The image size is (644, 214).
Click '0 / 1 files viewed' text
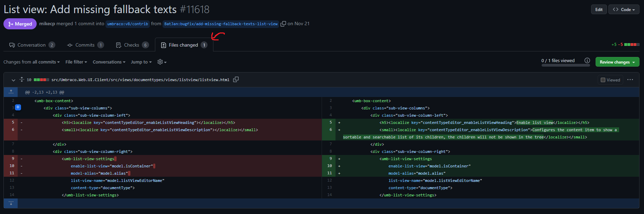coord(558,60)
